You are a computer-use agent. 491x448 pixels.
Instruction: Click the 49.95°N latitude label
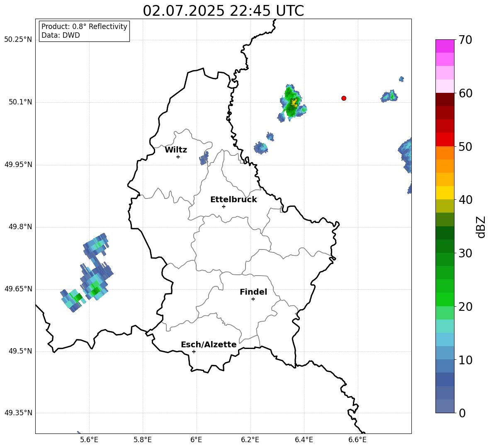click(x=18, y=164)
